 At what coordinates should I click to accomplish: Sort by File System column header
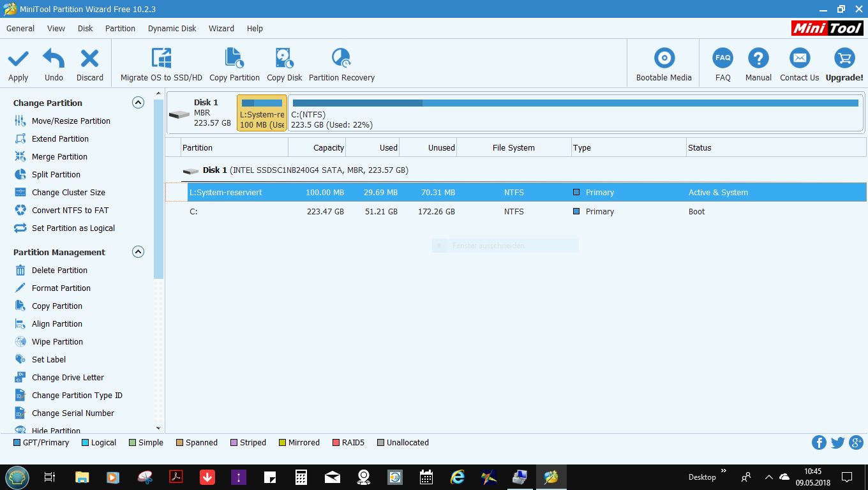tap(514, 147)
